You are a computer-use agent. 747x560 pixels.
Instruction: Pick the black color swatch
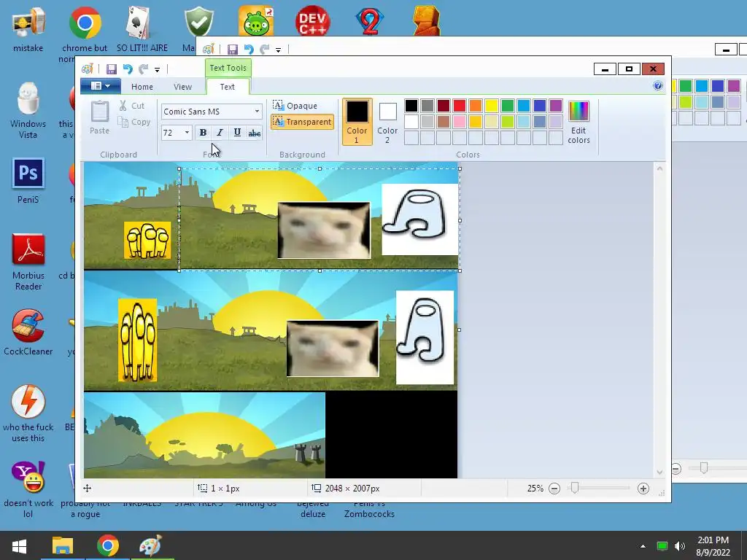coord(411,106)
